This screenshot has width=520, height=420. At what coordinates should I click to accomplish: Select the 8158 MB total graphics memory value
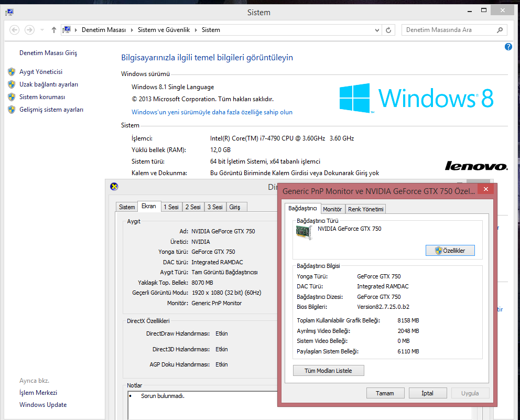(x=408, y=320)
